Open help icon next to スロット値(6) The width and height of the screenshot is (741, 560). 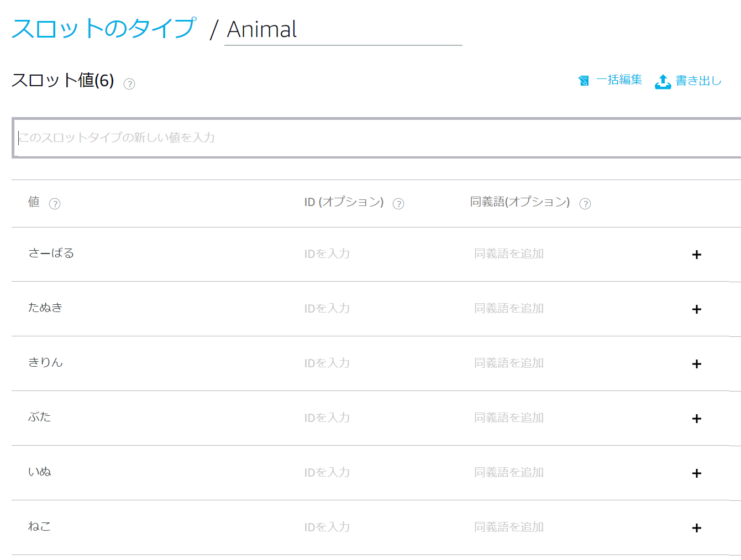pyautogui.click(x=129, y=84)
